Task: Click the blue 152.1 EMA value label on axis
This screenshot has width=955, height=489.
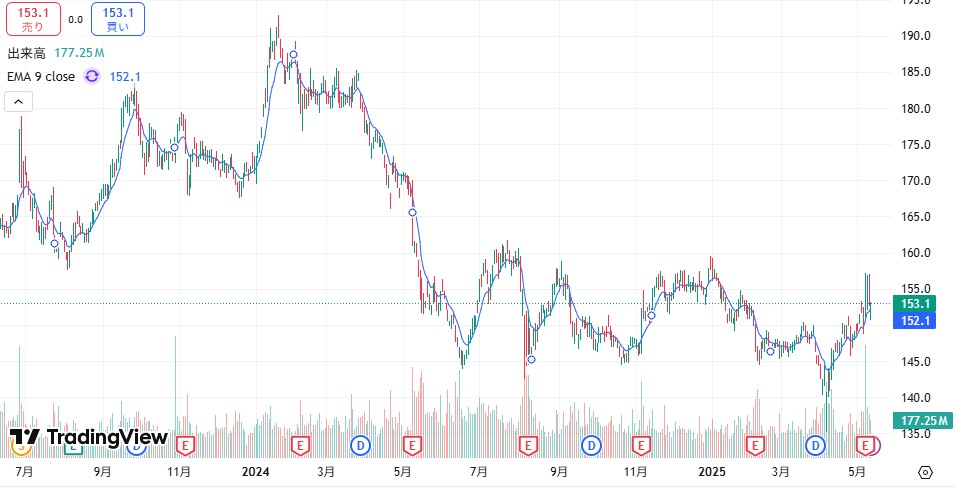Action: [916, 320]
